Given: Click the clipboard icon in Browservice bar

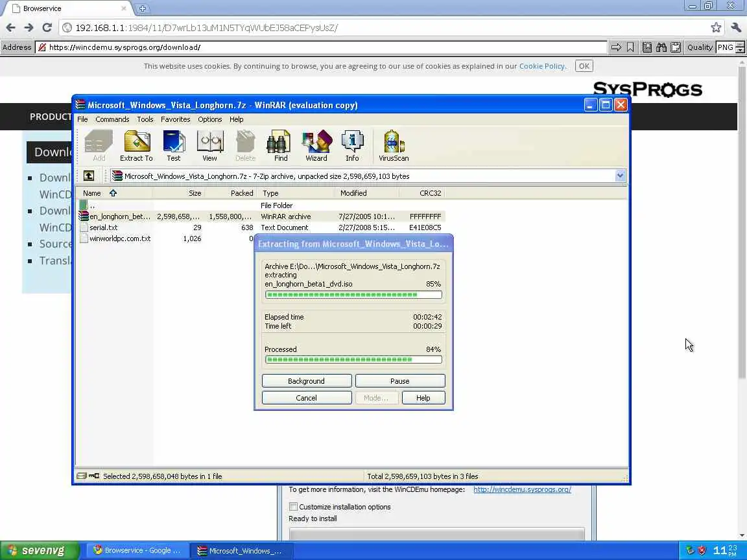Looking at the screenshot, I should (x=675, y=47).
